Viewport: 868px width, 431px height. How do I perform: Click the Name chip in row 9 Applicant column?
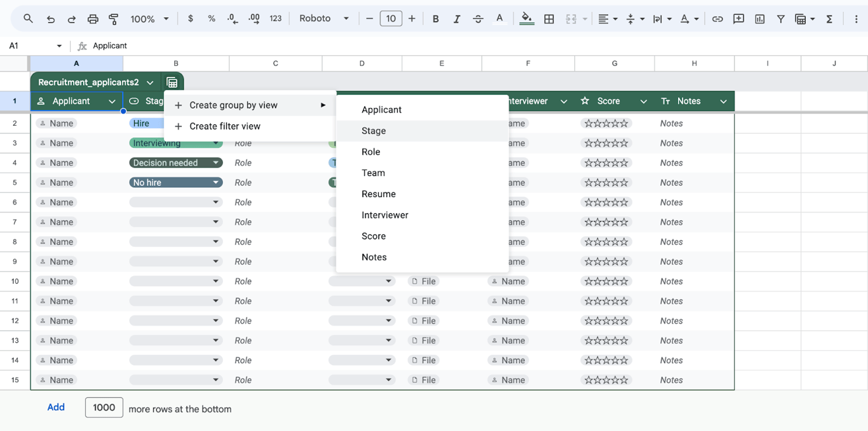[56, 262]
